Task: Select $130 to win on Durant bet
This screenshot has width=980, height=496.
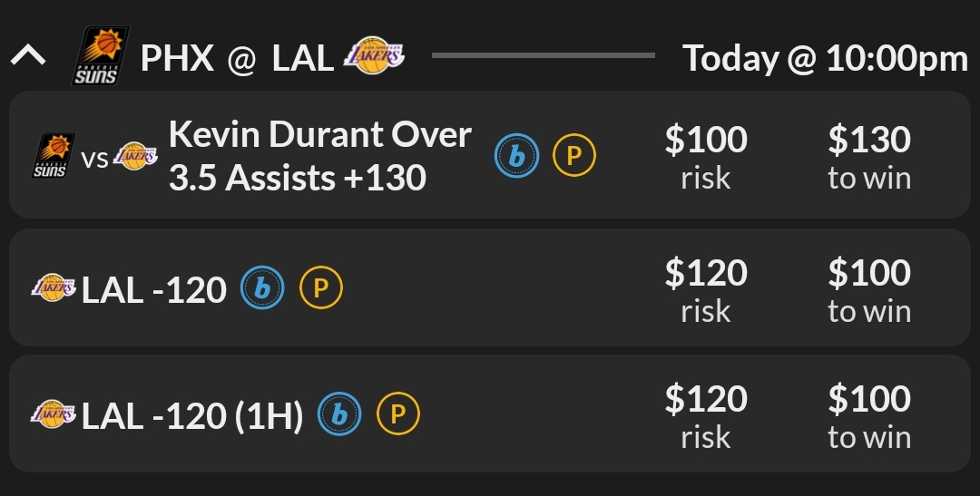Action: 868,156
